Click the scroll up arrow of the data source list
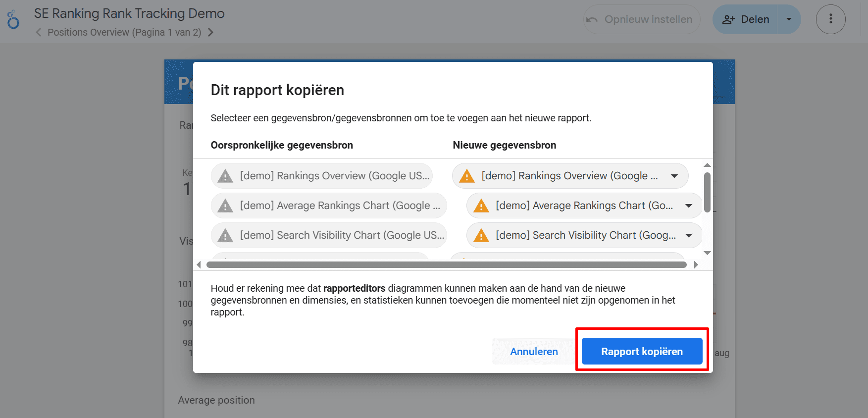The width and height of the screenshot is (868, 418). click(707, 165)
